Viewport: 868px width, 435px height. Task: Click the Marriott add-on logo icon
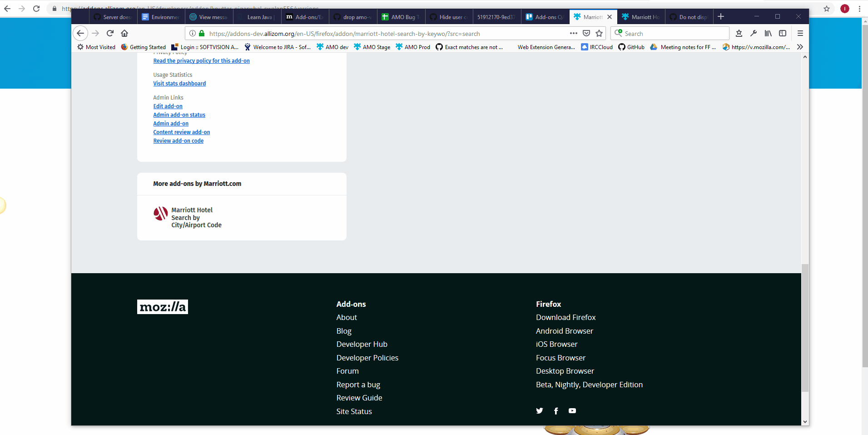(161, 214)
